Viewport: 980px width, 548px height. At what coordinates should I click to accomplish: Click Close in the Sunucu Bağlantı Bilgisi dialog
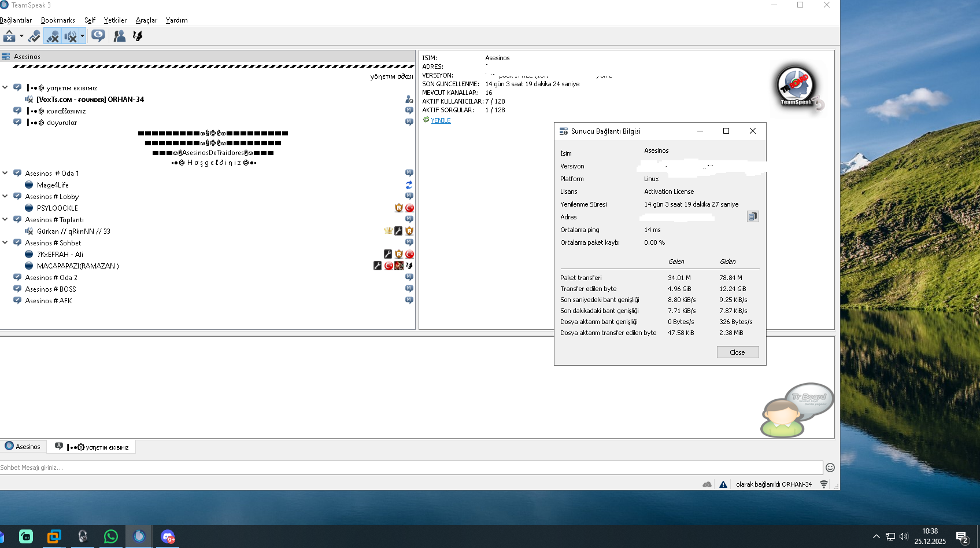(x=738, y=352)
